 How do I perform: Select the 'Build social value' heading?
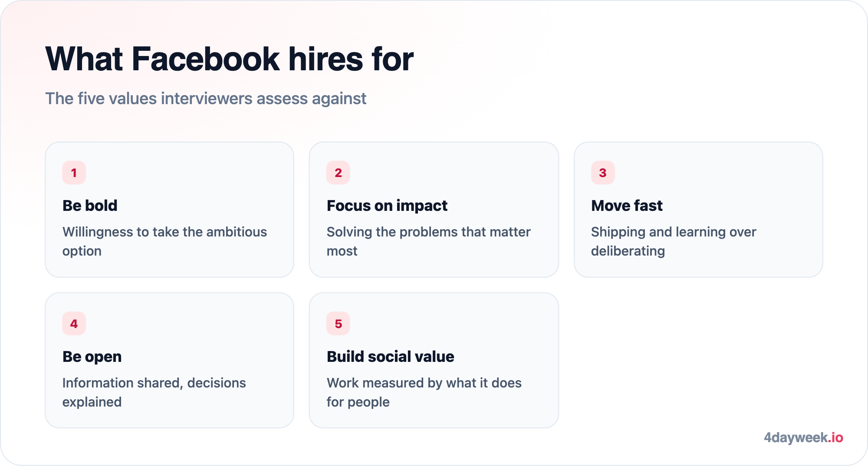(390, 357)
